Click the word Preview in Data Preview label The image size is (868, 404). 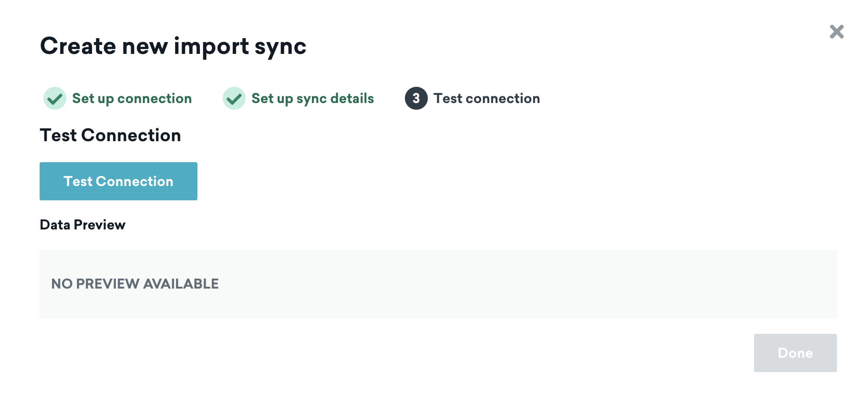(100, 225)
